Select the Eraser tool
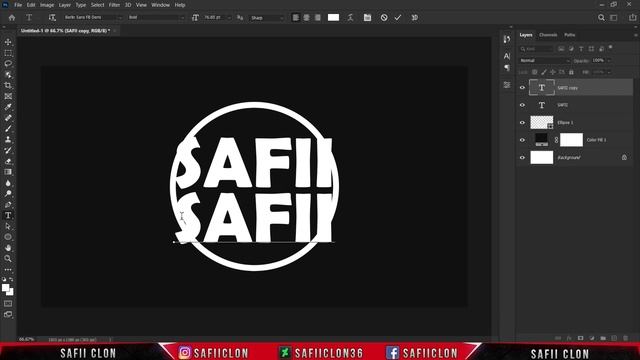The image size is (640, 360). point(8,161)
